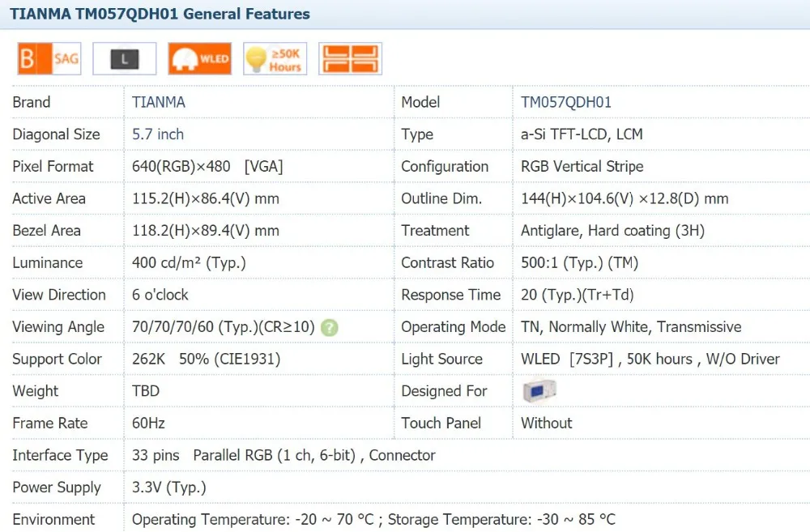Click the Operating Mode row label
The image size is (810, 532).
[454, 327]
